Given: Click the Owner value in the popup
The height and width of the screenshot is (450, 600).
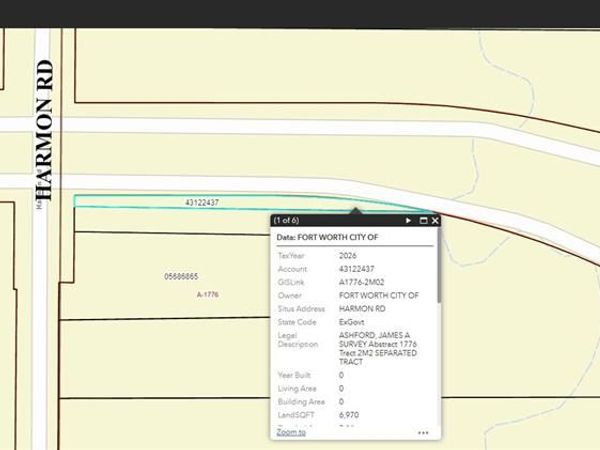Looking at the screenshot, I should (x=378, y=296).
